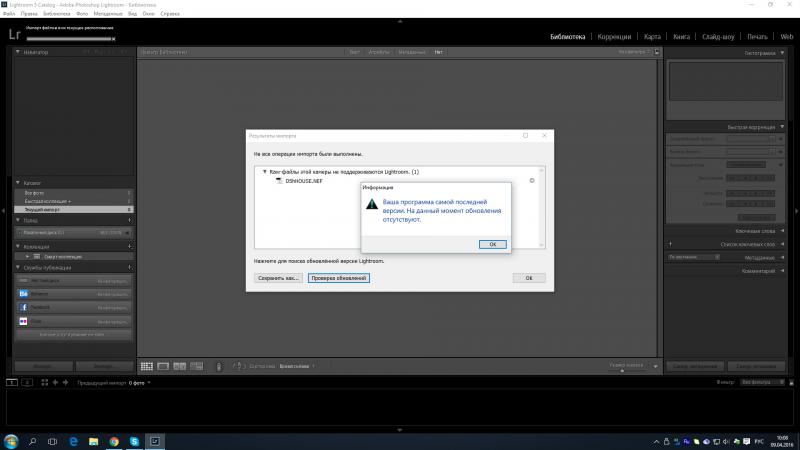800x450 pixels.
Task: Click the plus icon on Папки header
Action: 130,220
